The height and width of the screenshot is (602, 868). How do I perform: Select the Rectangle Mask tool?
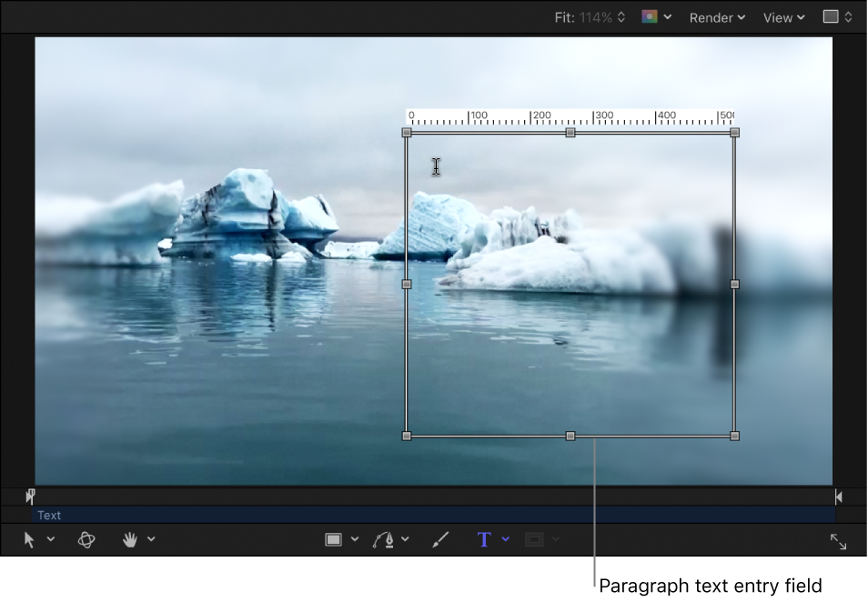point(535,539)
